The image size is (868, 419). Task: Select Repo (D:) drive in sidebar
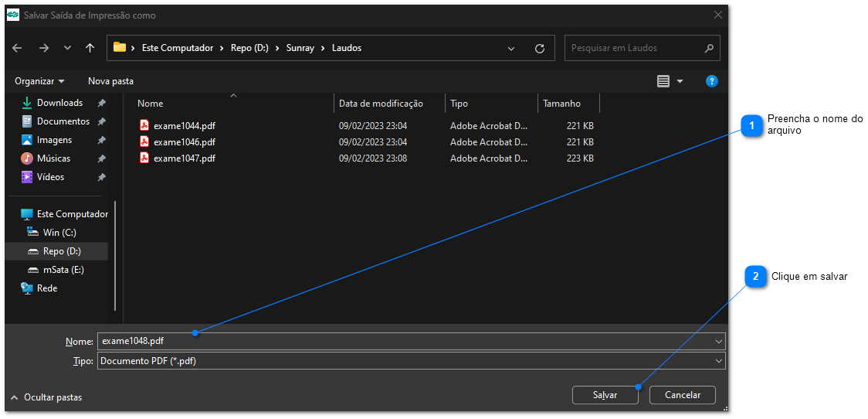pos(62,251)
